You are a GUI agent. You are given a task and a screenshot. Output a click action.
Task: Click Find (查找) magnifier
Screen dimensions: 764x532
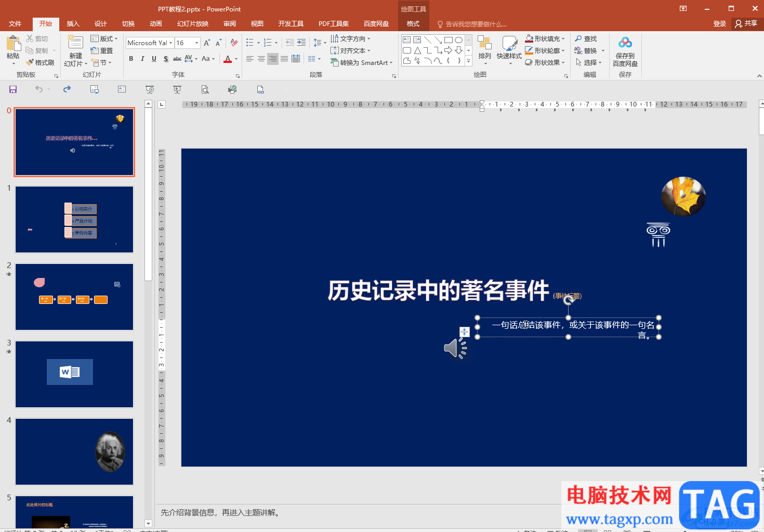click(586, 38)
